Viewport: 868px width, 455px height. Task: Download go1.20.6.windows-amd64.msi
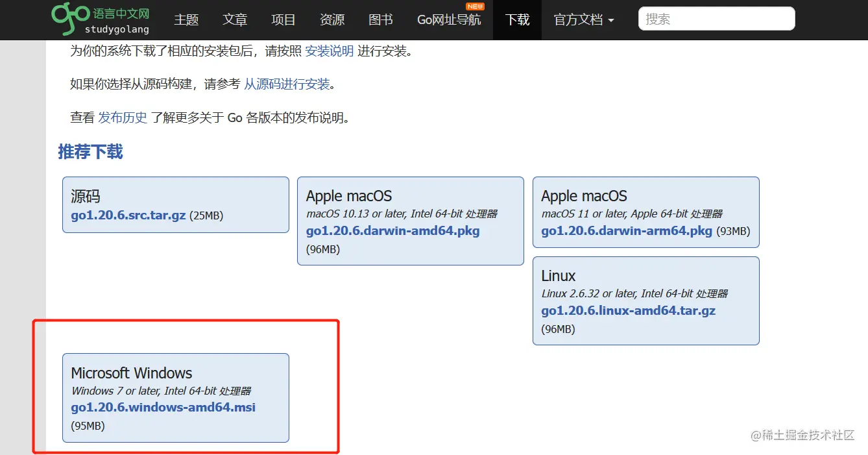(x=163, y=408)
